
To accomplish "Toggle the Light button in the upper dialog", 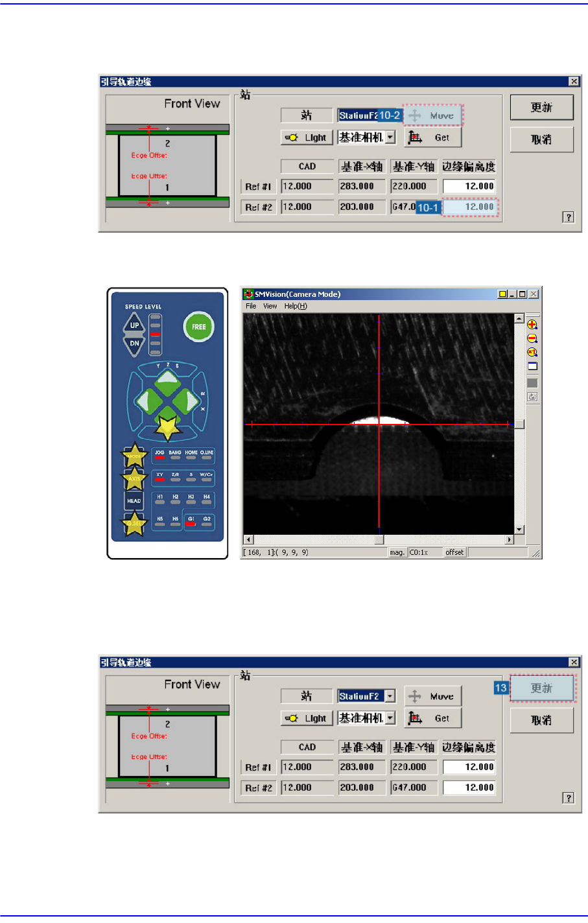I will click(307, 137).
